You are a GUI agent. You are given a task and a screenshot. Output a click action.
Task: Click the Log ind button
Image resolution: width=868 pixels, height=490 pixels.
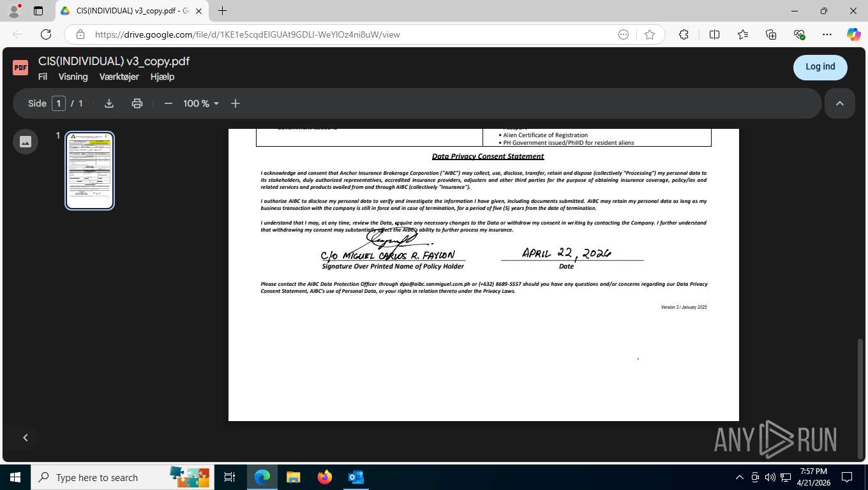tap(820, 67)
